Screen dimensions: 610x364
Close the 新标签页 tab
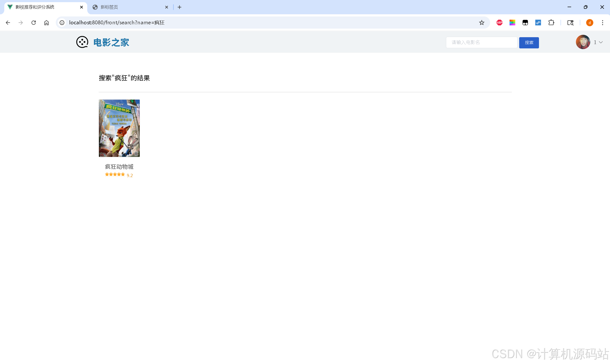pyautogui.click(x=167, y=7)
